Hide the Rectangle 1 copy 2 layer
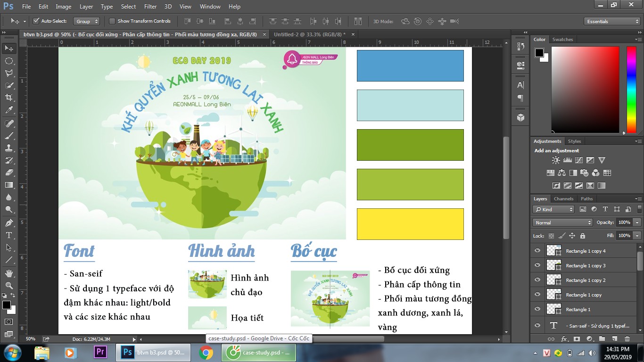This screenshot has height=362, width=644. pos(537,280)
